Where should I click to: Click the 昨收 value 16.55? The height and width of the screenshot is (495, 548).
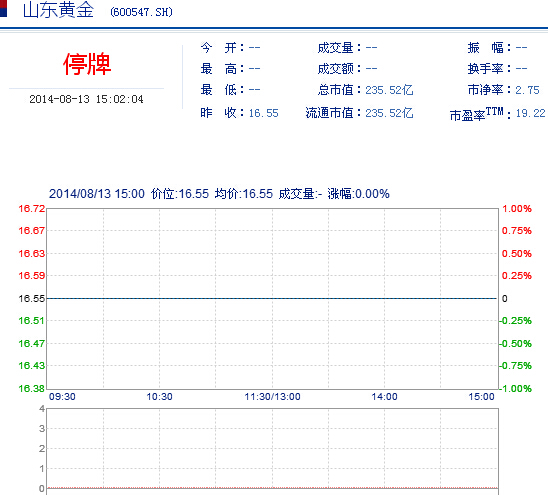click(264, 113)
